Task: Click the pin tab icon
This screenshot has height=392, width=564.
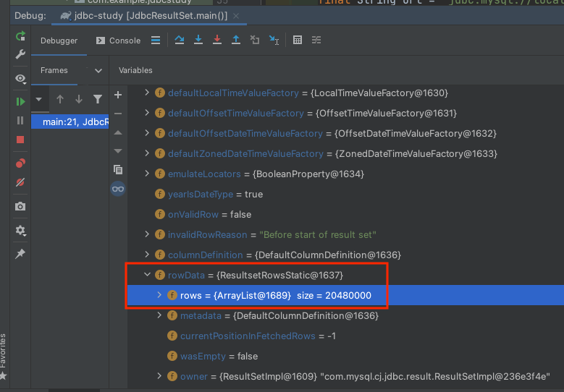Action: click(x=20, y=254)
